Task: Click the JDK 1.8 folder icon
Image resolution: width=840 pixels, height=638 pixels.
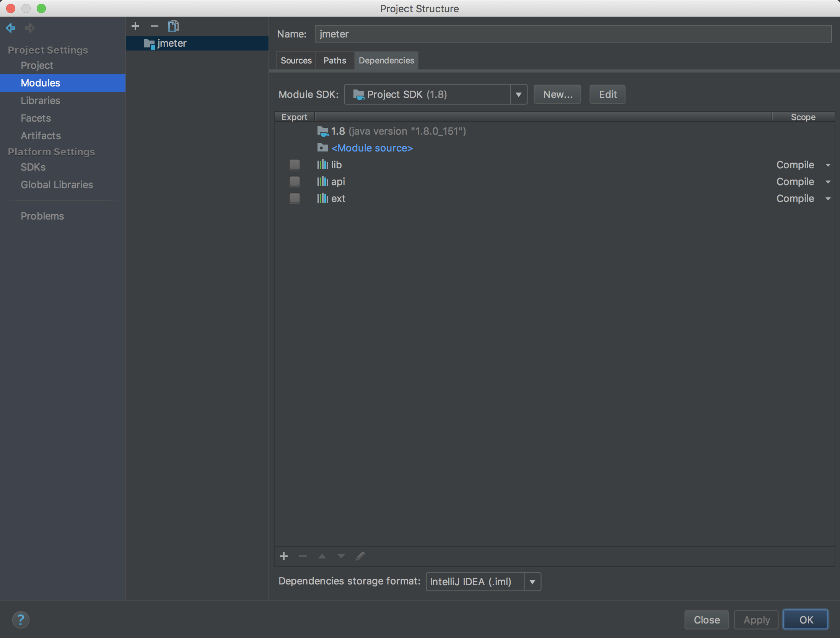Action: point(323,131)
